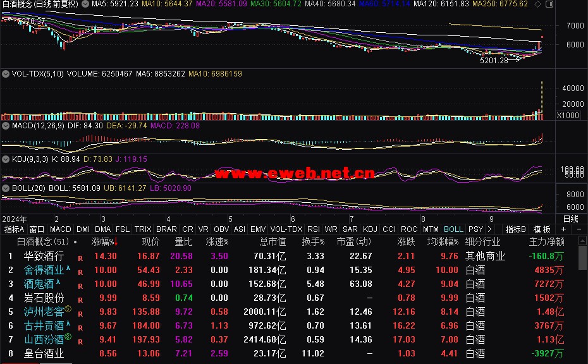Switch to the EMV indicator tab
This screenshot has width=588, height=364.
pyautogui.click(x=258, y=229)
